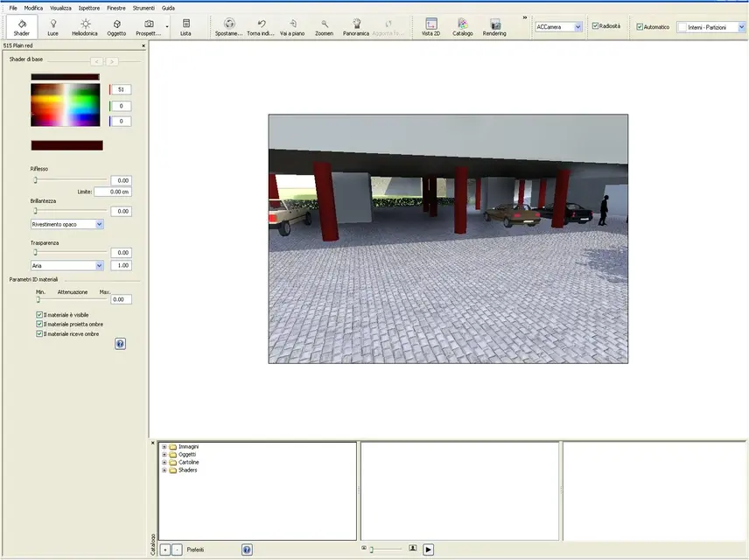Activate the Zoomen tool
The width and height of the screenshot is (749, 560).
(x=324, y=27)
